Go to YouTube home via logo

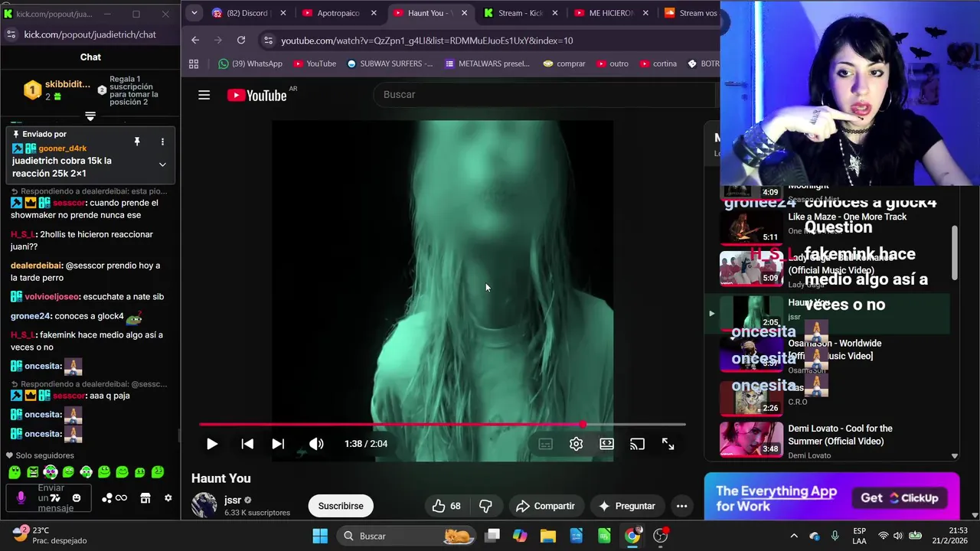click(x=256, y=95)
